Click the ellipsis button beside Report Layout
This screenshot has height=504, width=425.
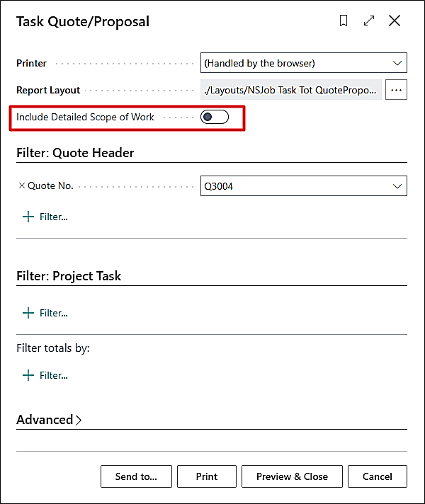[x=396, y=90]
